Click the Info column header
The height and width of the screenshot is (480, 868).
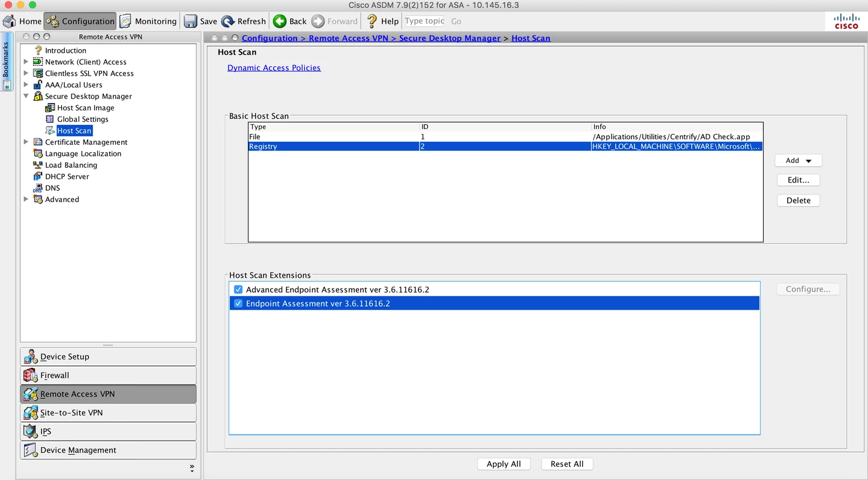pyautogui.click(x=677, y=127)
